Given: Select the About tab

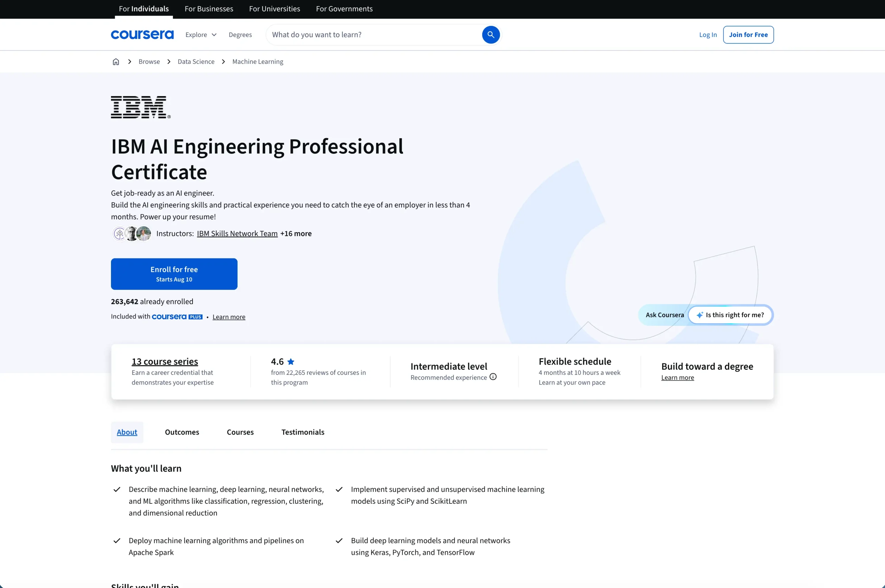Looking at the screenshot, I should [127, 432].
